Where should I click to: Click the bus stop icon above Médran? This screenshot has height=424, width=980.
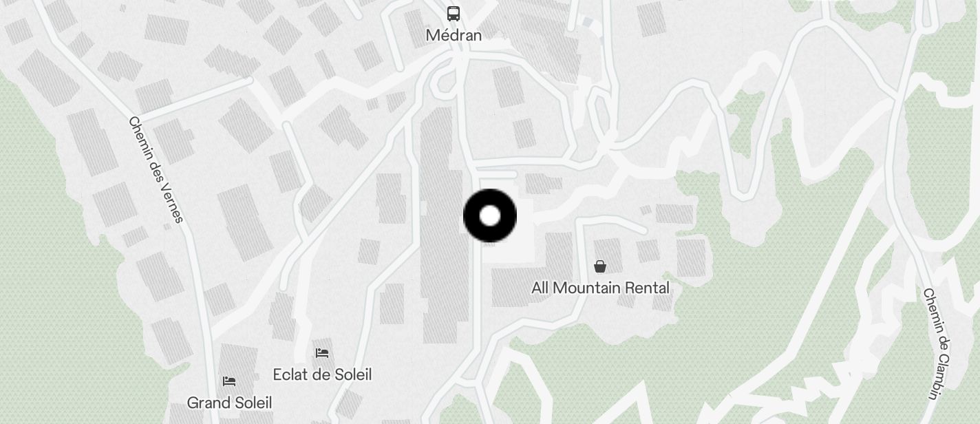pos(454,13)
